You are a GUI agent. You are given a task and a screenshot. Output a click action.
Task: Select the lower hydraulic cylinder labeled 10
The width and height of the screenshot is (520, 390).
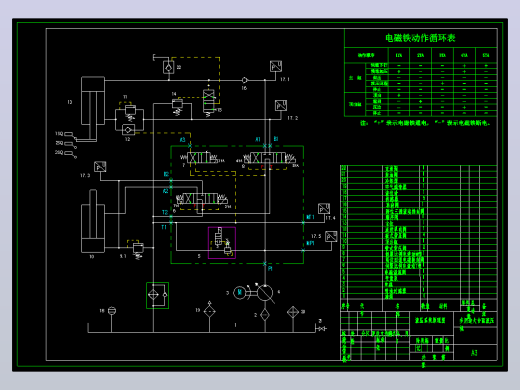(x=93, y=221)
